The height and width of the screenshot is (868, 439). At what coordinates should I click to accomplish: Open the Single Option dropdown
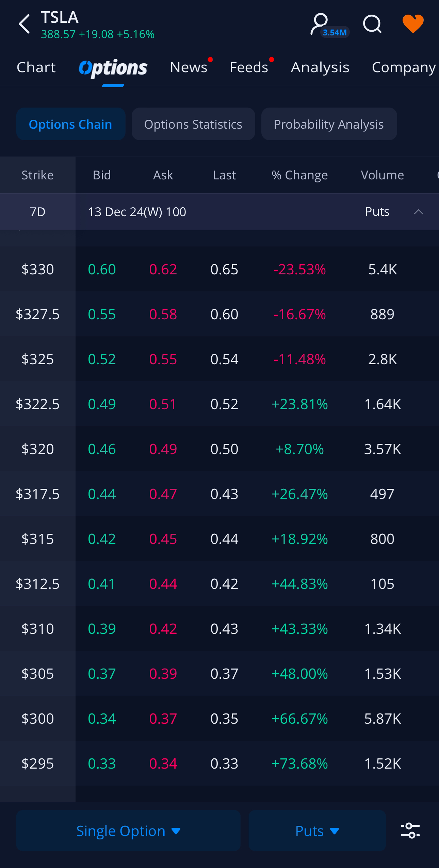(x=128, y=831)
